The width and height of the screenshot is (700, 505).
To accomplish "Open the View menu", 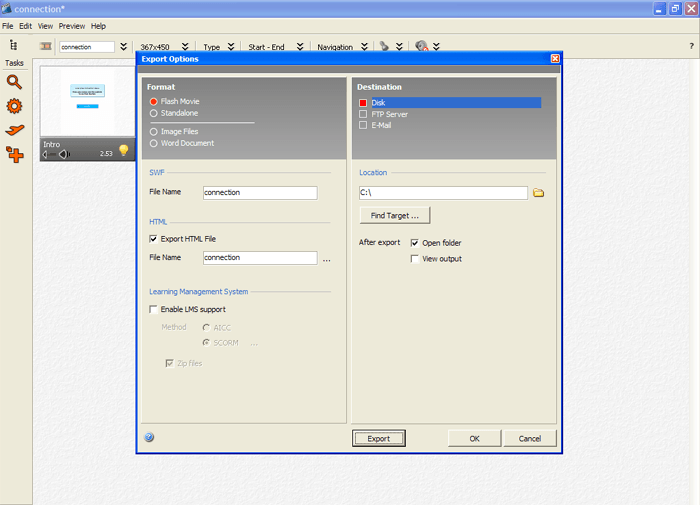I will point(45,26).
